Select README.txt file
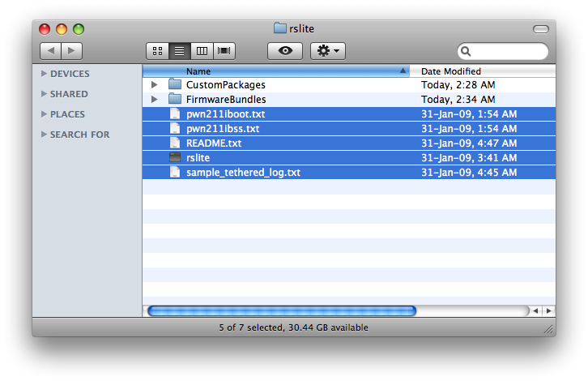Image resolution: width=588 pixels, height=381 pixels. tap(214, 143)
